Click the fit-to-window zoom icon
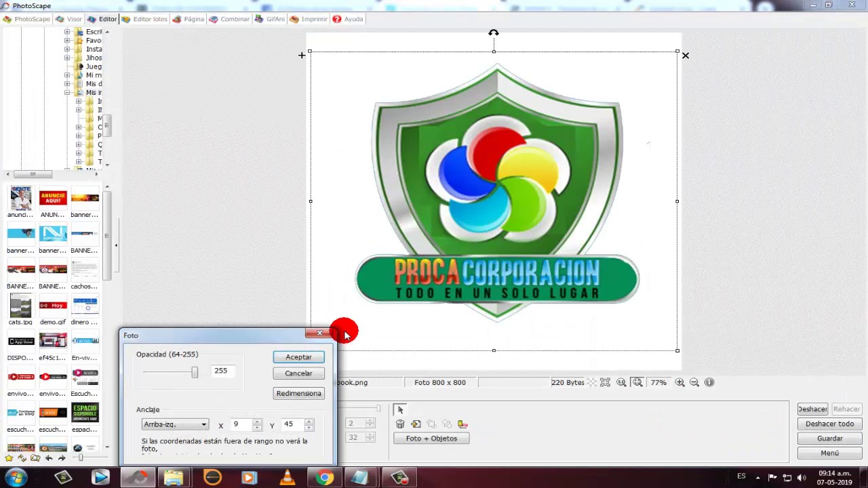 [x=637, y=382]
